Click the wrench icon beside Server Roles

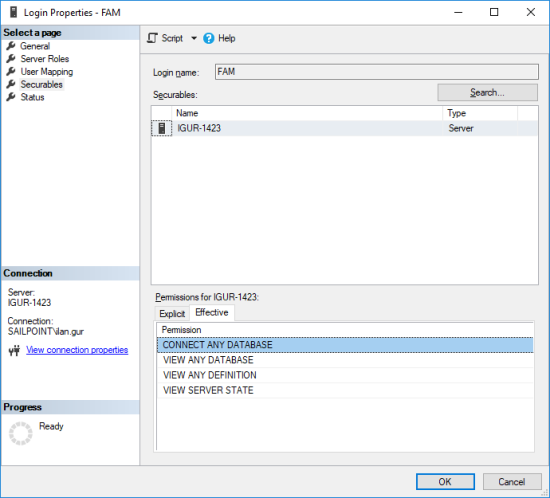(x=11, y=59)
